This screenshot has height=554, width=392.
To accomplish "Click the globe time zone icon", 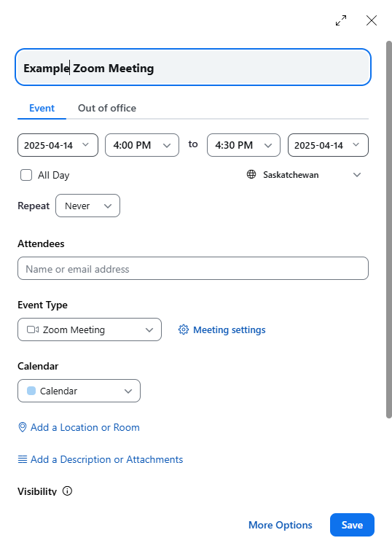I will coord(251,174).
